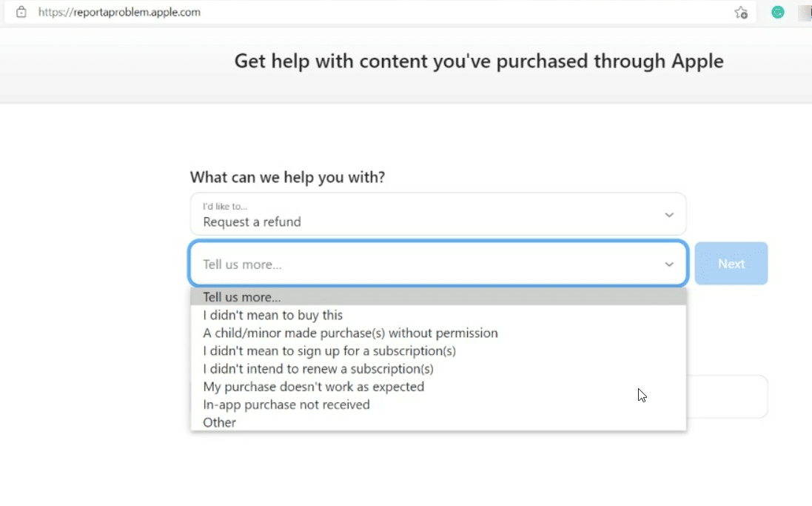Pick "I didn't mean to sign up for a subscription(s)"
This screenshot has width=812, height=506.
[x=329, y=350]
